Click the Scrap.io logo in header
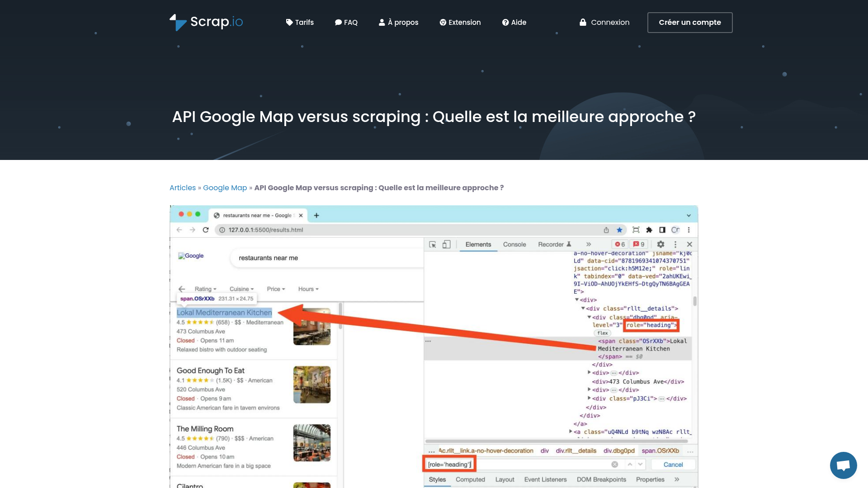This screenshot has width=868, height=488. (x=206, y=22)
